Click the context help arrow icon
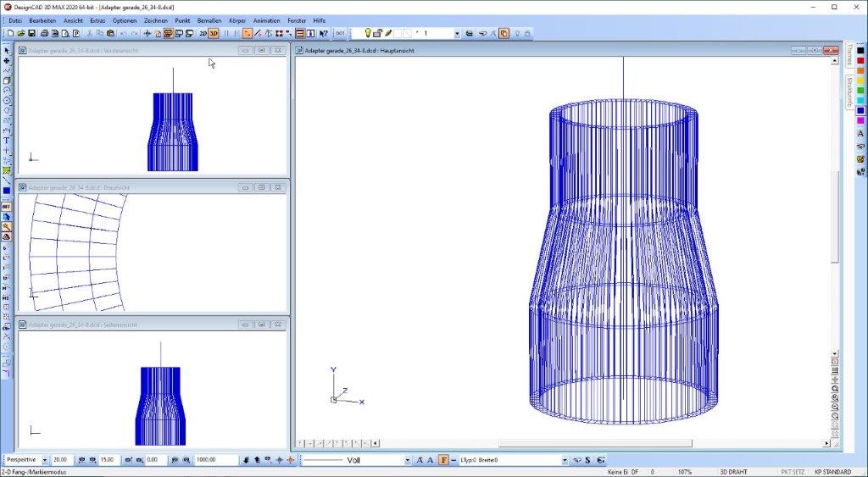Screen dimensions: 868x477 324,34
